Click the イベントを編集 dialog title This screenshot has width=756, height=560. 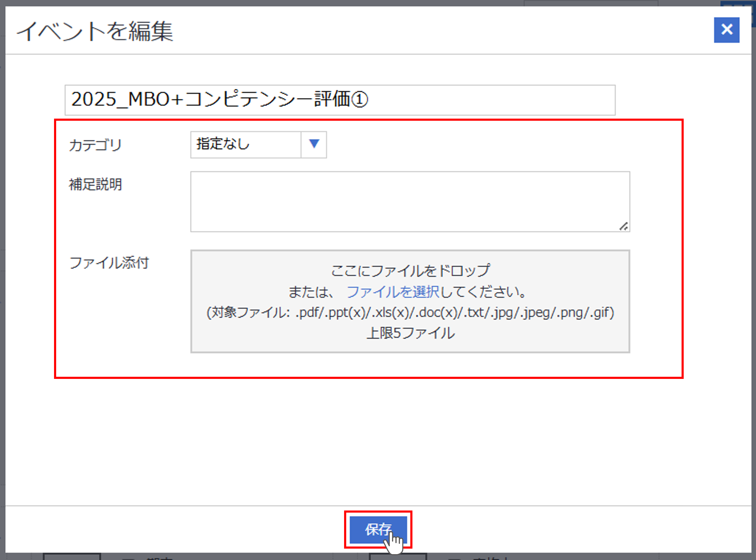[x=95, y=31]
